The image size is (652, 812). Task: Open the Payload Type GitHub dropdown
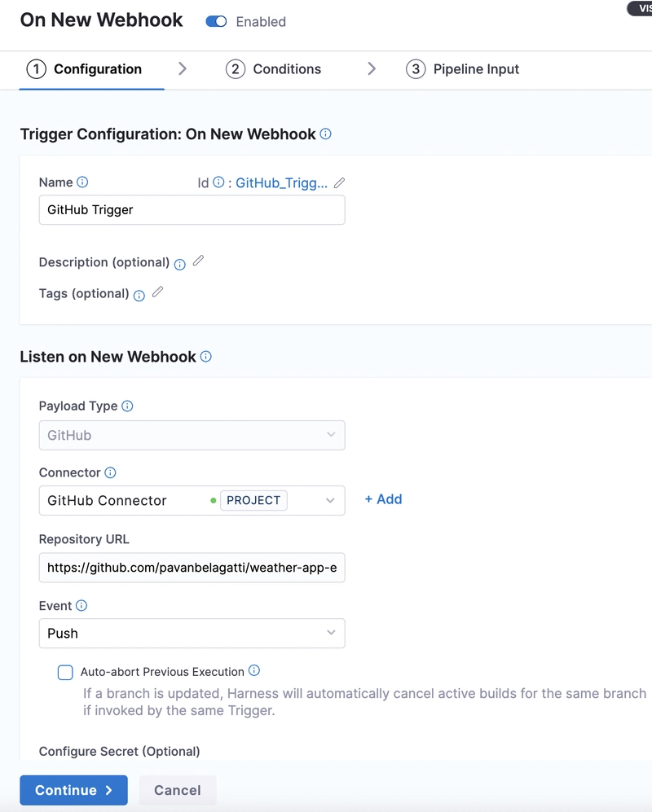(192, 436)
